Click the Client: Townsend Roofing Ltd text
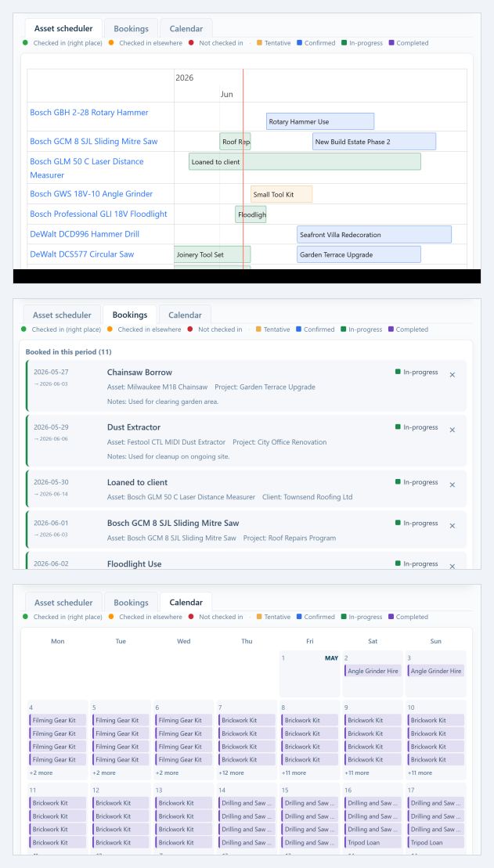The width and height of the screenshot is (494, 868). point(308,497)
